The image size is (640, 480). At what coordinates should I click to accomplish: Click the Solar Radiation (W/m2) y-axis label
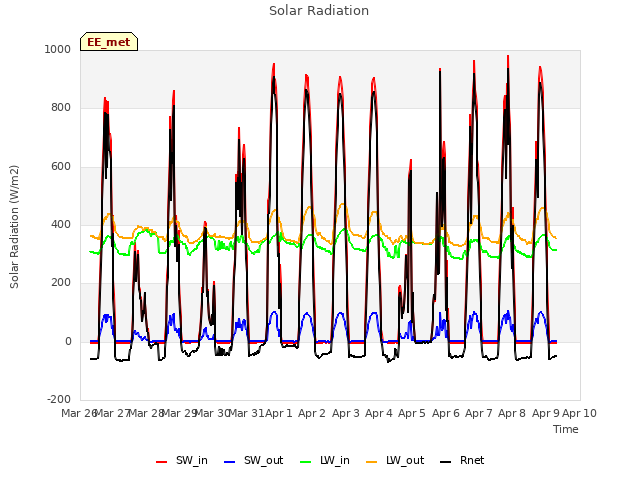[14, 227]
